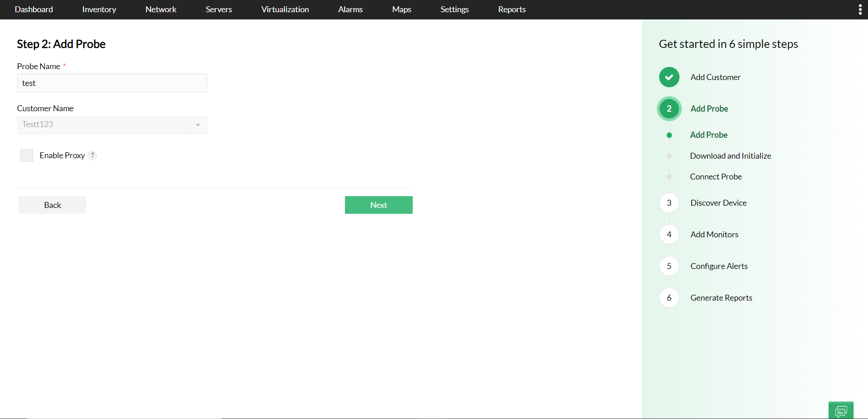Open the Alarms menu
The width and height of the screenshot is (868, 419).
tap(350, 9)
